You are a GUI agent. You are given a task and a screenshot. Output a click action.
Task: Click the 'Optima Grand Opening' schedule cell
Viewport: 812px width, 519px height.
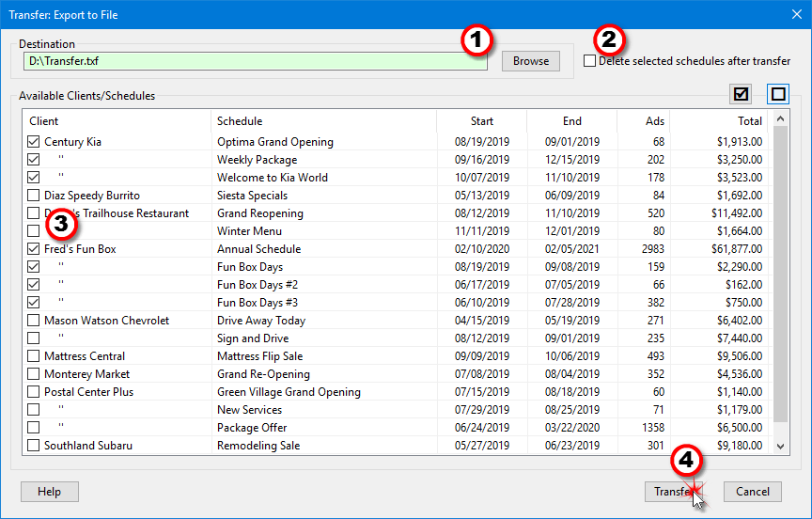coord(324,141)
